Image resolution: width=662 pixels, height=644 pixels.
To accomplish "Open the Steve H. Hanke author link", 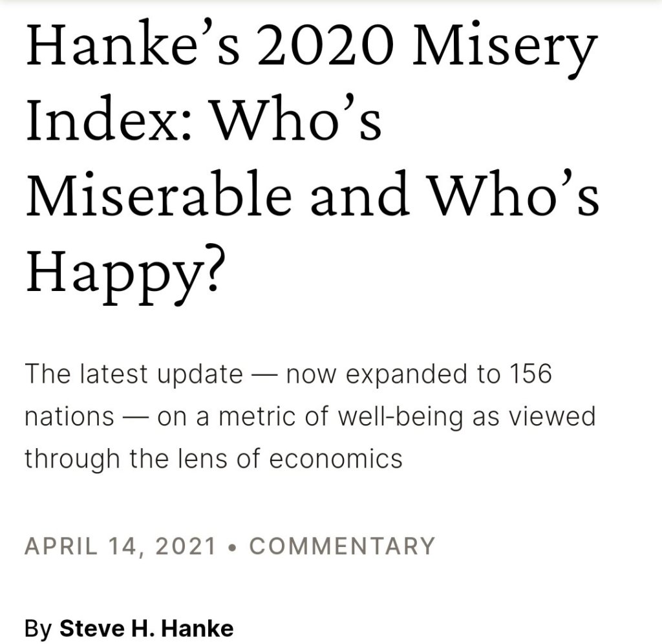I will tap(146, 627).
